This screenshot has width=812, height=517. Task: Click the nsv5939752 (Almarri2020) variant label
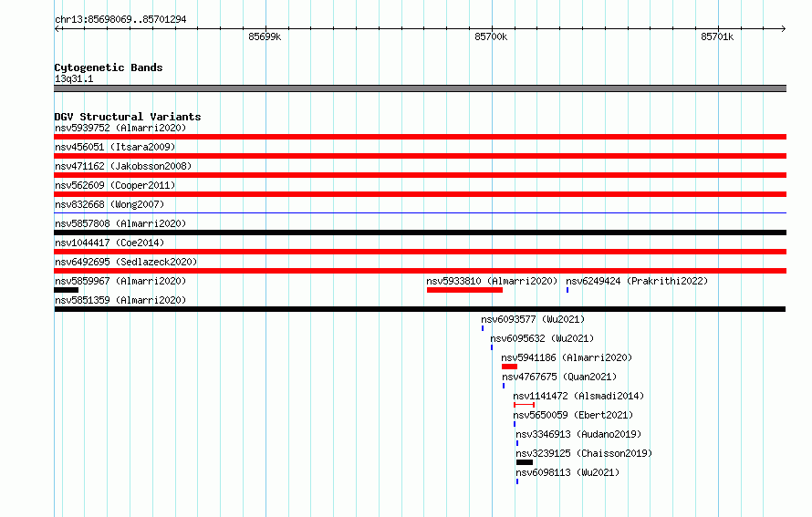pos(120,128)
